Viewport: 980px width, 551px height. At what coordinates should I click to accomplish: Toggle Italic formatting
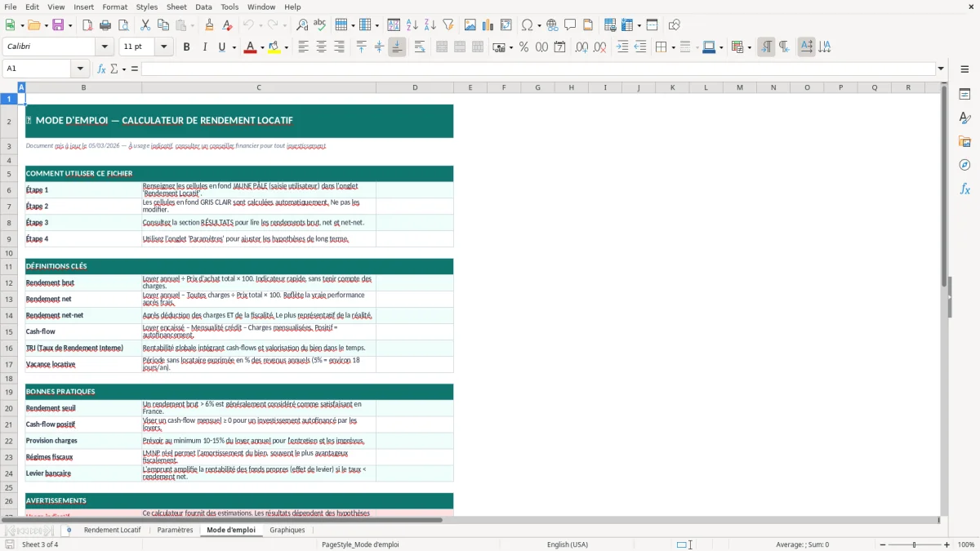click(205, 47)
